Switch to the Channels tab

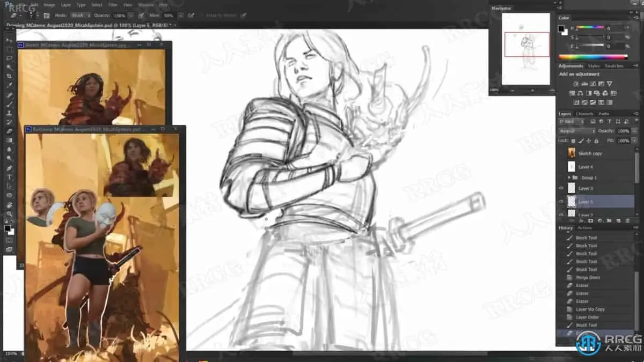pos(584,114)
